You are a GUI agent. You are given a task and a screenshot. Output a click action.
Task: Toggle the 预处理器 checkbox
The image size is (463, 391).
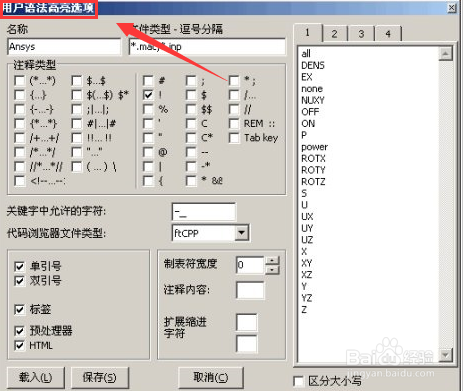(20, 331)
